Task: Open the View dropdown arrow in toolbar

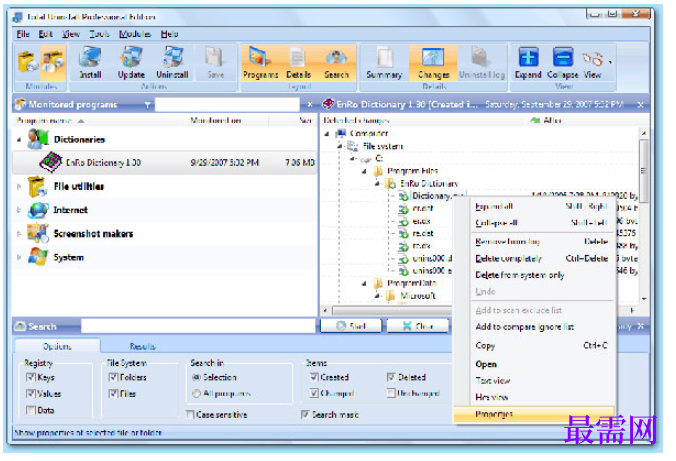Action: 610,63
